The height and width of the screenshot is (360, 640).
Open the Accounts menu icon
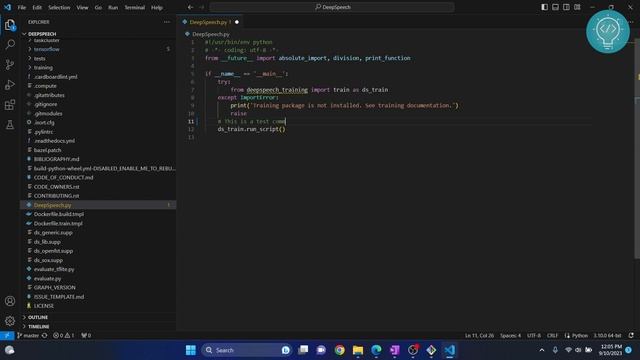click(10, 301)
